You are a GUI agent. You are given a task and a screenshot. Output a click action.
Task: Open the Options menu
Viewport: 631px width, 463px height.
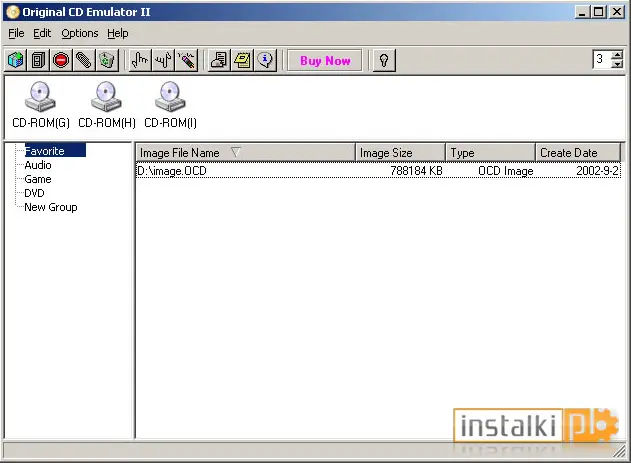pyautogui.click(x=80, y=33)
